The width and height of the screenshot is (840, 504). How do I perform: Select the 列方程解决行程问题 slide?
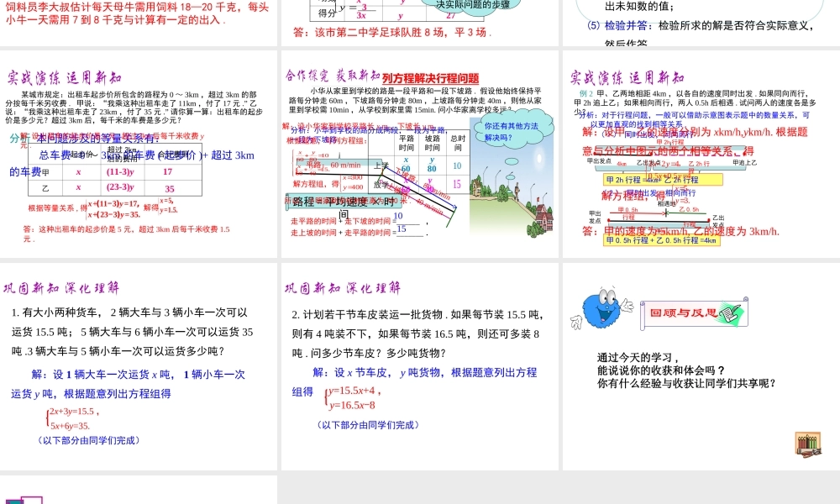(419, 155)
